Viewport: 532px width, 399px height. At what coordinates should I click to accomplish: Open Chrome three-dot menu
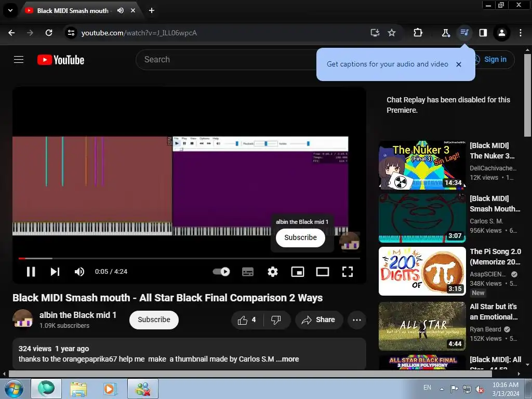[521, 33]
